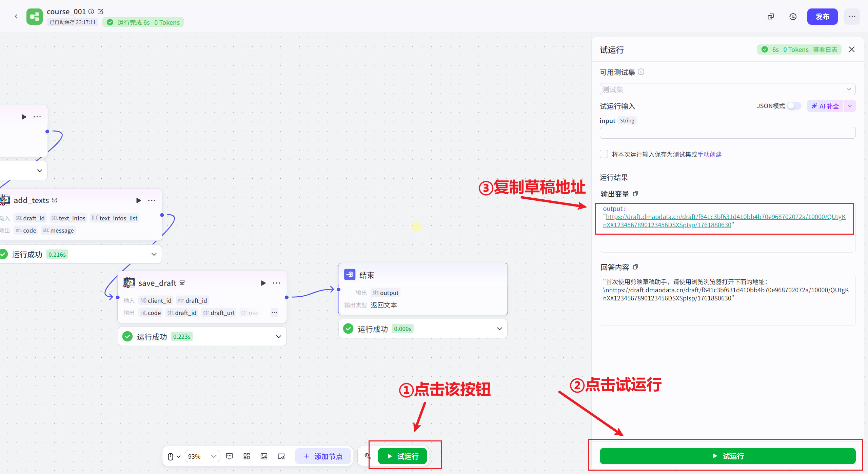
Task: Click the export image icon in toolbar
Action: tap(264, 456)
